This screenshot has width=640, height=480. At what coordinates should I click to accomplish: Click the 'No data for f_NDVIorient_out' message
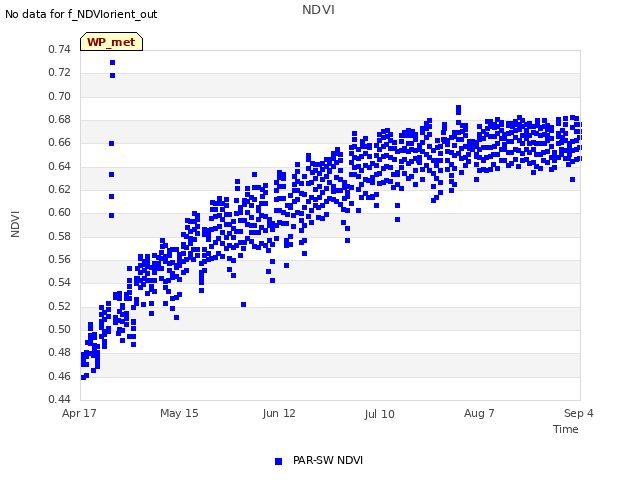(81, 14)
